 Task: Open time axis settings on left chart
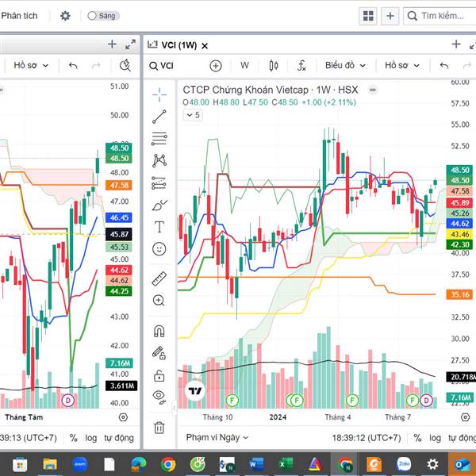pyautogui.click(x=123, y=417)
